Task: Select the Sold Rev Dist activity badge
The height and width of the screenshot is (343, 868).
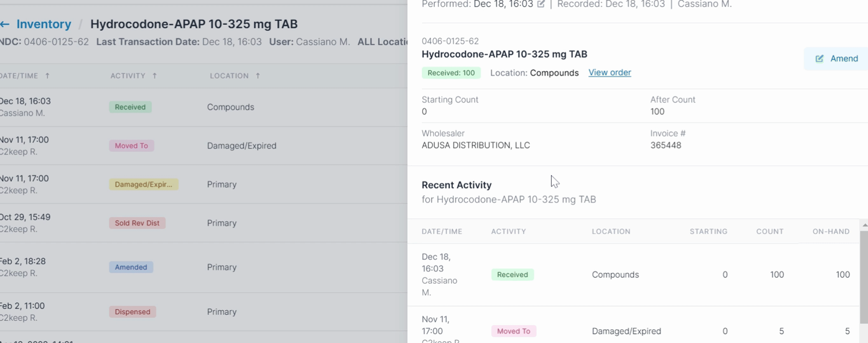Action: click(137, 223)
